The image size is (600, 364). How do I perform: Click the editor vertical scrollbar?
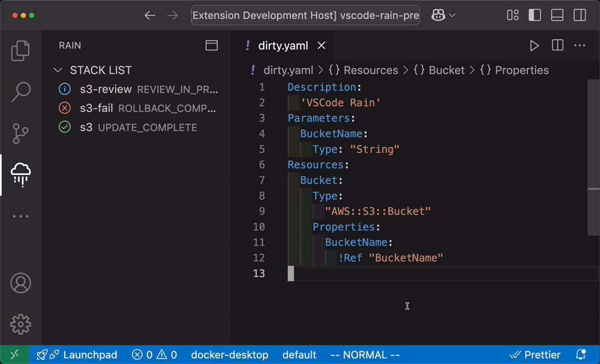594,157
